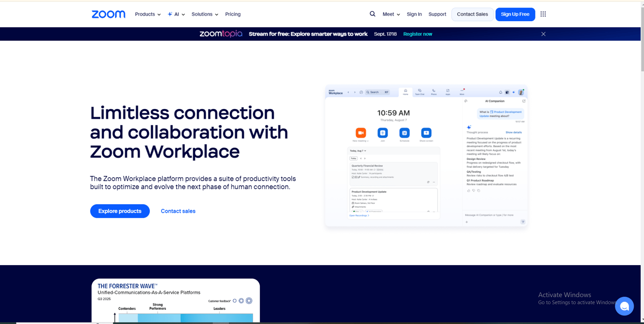This screenshot has width=644, height=324.
Task: Click the Limitless connection headline text
Action: click(x=189, y=132)
